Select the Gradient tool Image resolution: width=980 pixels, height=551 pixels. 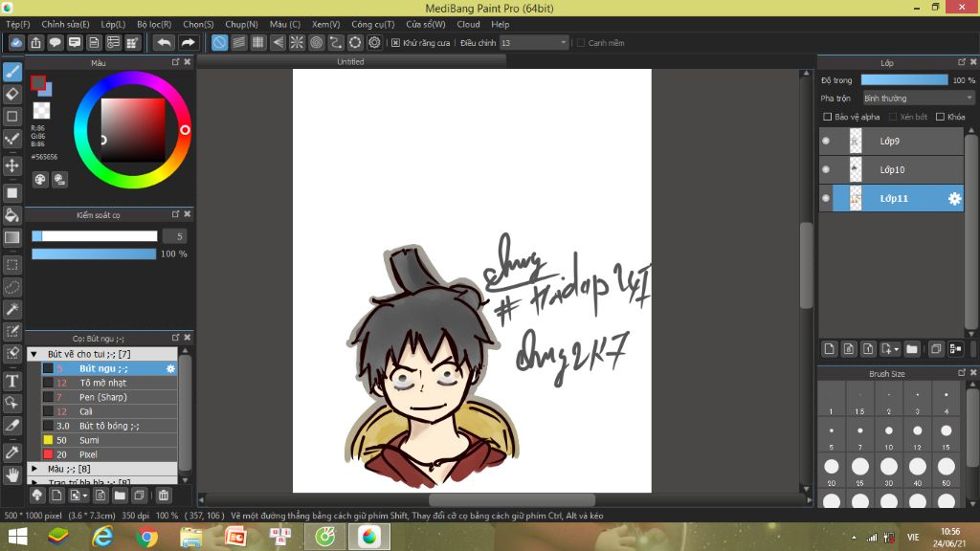point(11,238)
